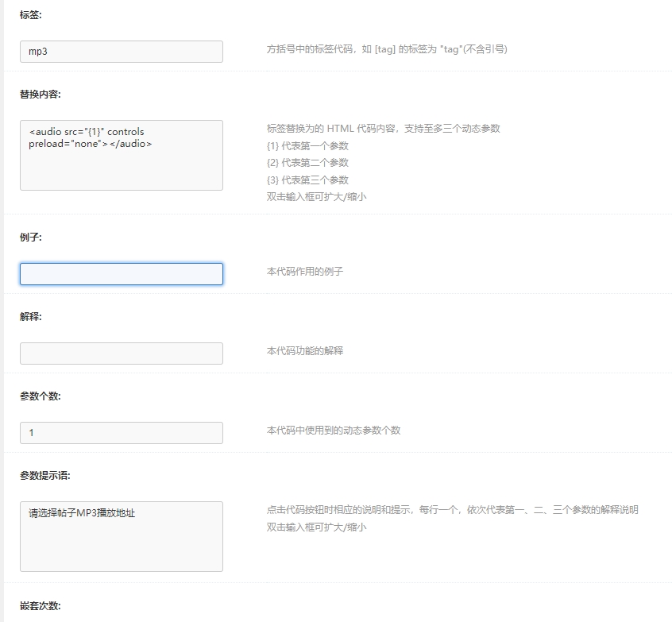
Task: Select the 例子: label text
Action: coord(31,238)
